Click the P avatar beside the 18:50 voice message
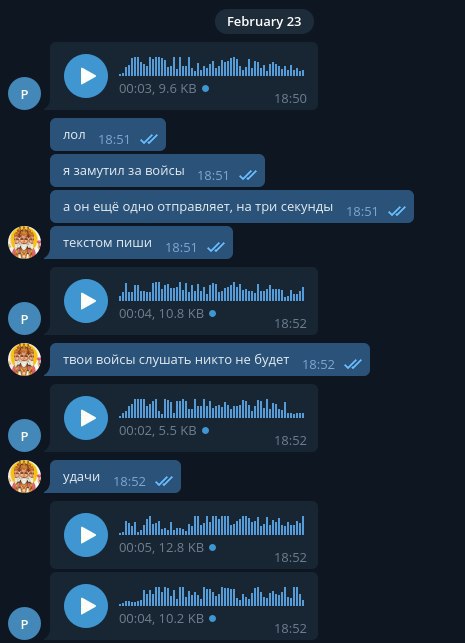465x643 pixels. click(x=25, y=93)
